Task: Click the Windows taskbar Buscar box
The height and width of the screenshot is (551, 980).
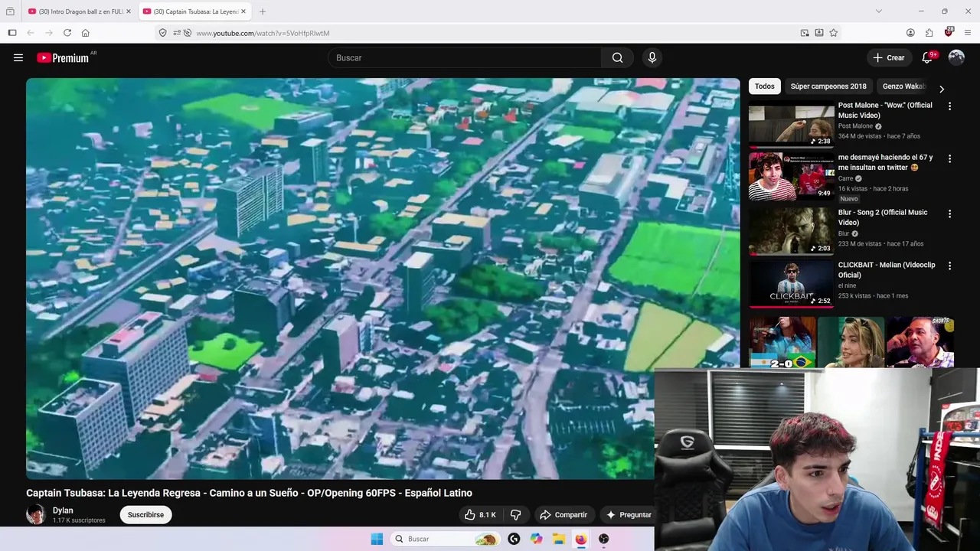Action: click(445, 539)
